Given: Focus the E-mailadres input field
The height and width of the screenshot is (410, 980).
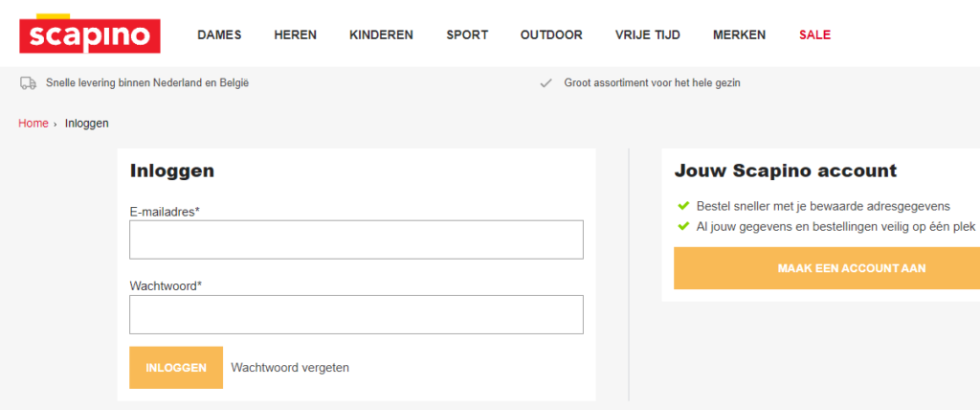Looking at the screenshot, I should 356,239.
